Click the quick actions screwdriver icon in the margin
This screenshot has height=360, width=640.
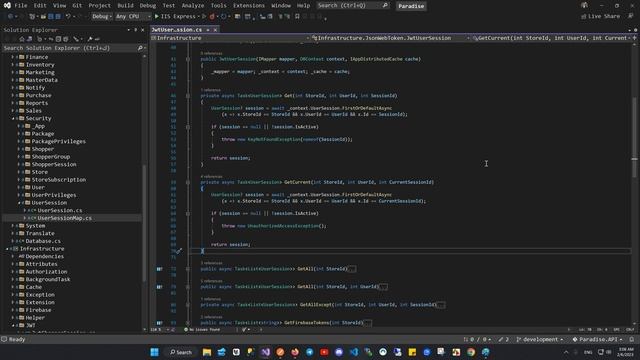[x=178, y=251]
